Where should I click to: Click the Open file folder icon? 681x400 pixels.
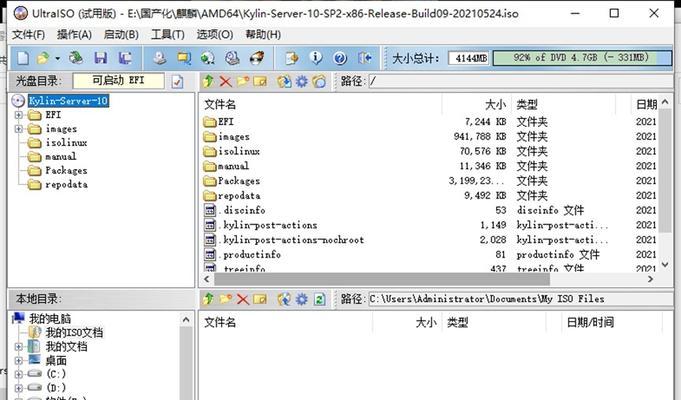[43, 58]
